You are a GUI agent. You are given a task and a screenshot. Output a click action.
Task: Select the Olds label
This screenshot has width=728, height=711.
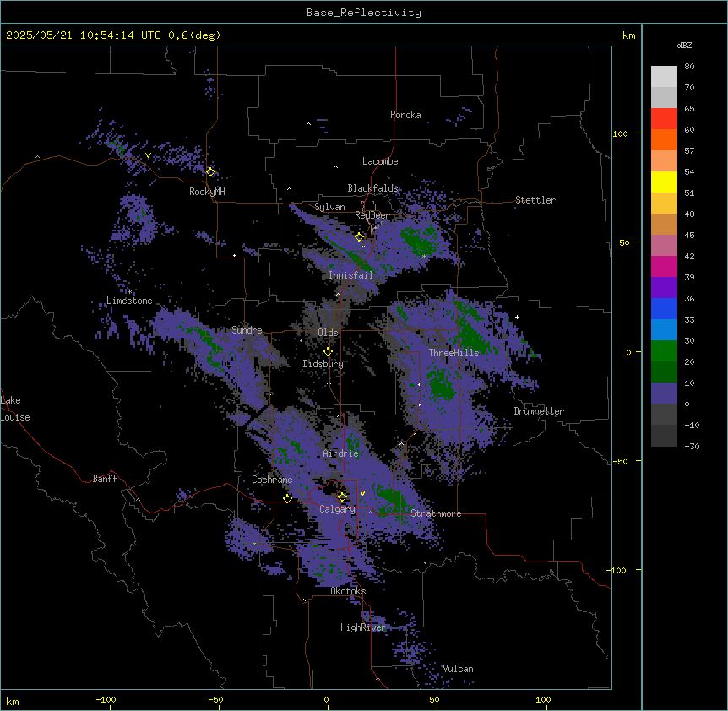(328, 333)
